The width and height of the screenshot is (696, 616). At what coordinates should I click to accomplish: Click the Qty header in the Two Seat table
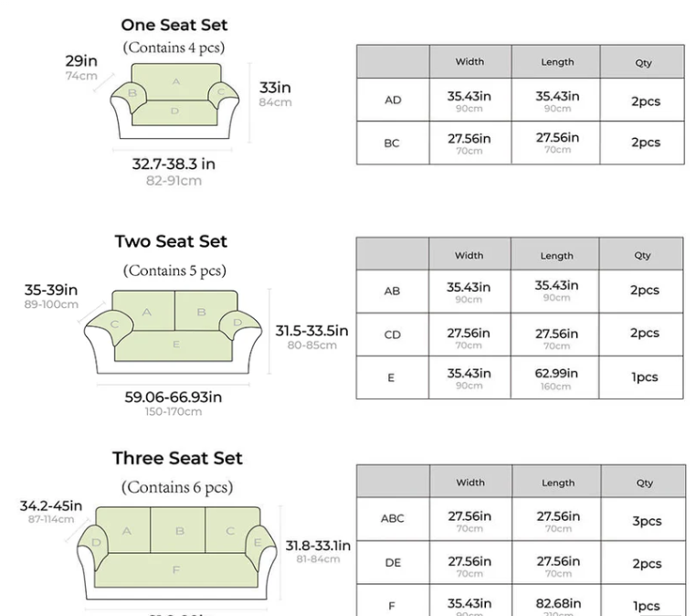(x=643, y=256)
